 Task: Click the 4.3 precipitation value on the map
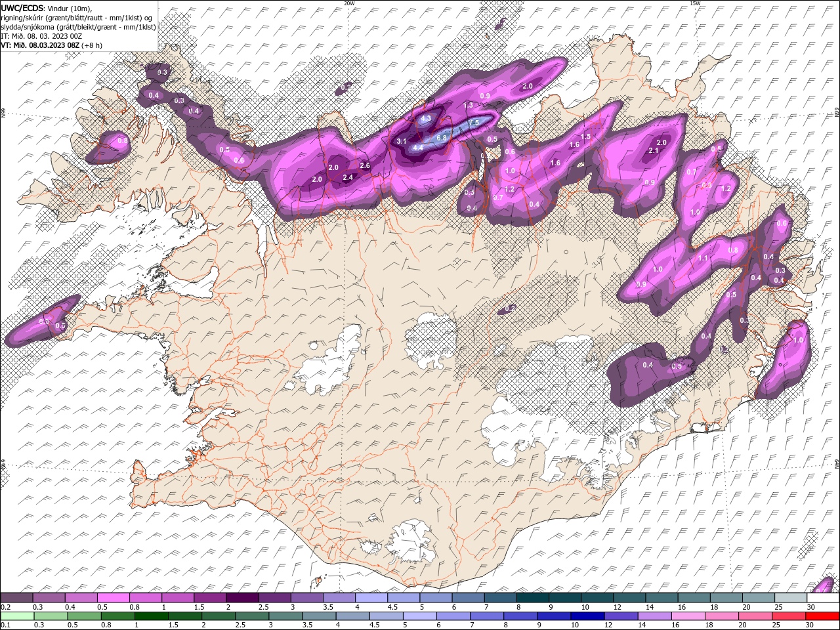pyautogui.click(x=426, y=119)
